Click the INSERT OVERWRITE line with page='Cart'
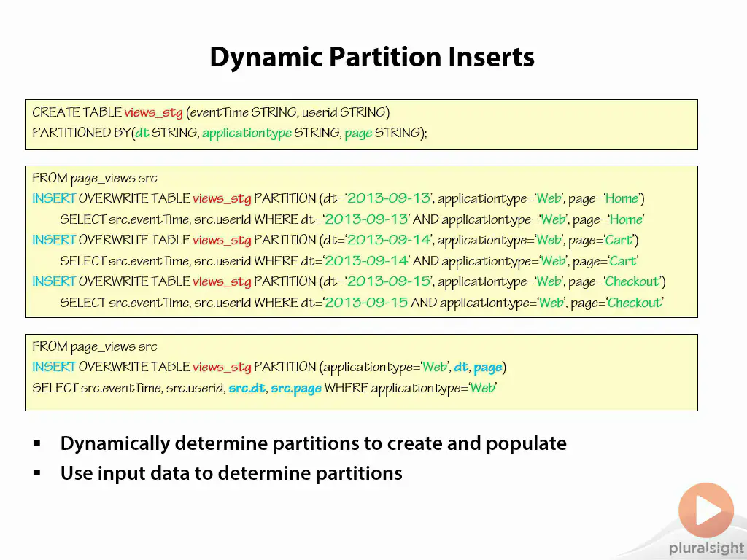The height and width of the screenshot is (560, 747). [x=336, y=240]
